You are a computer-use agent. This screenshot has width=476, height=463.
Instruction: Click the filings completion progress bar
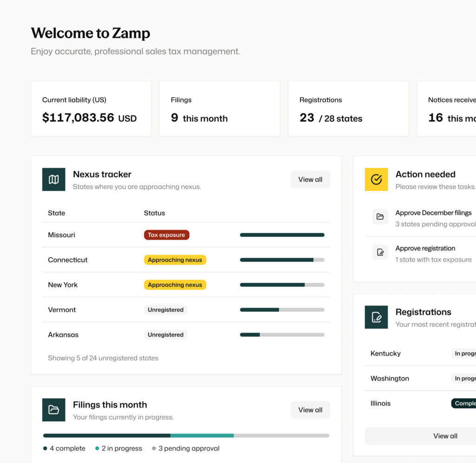click(x=186, y=436)
